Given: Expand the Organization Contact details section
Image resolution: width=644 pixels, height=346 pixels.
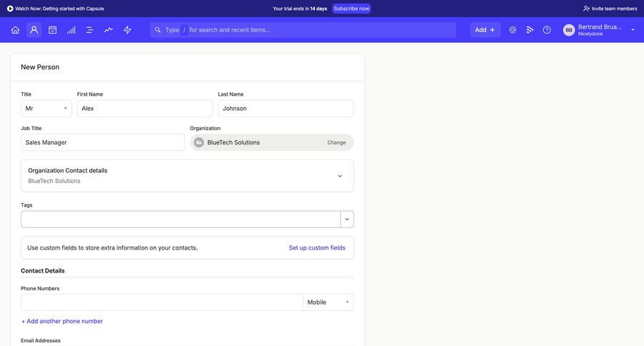Looking at the screenshot, I should tap(340, 176).
